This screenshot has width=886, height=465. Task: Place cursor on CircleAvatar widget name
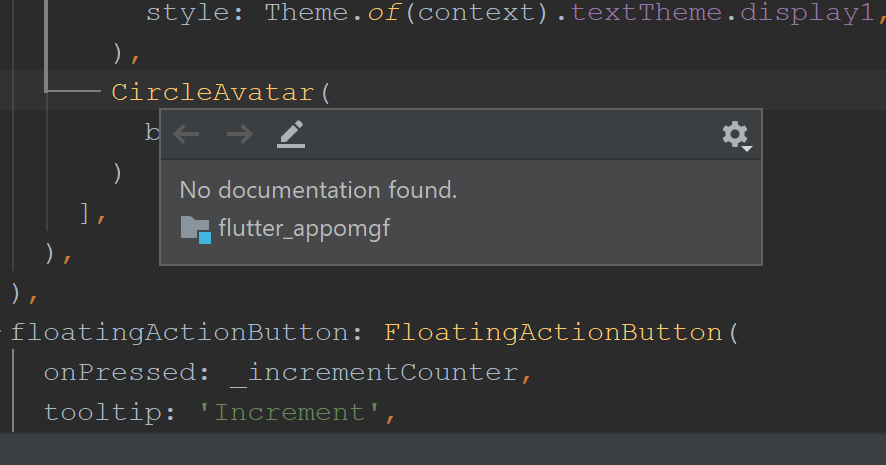point(212,93)
